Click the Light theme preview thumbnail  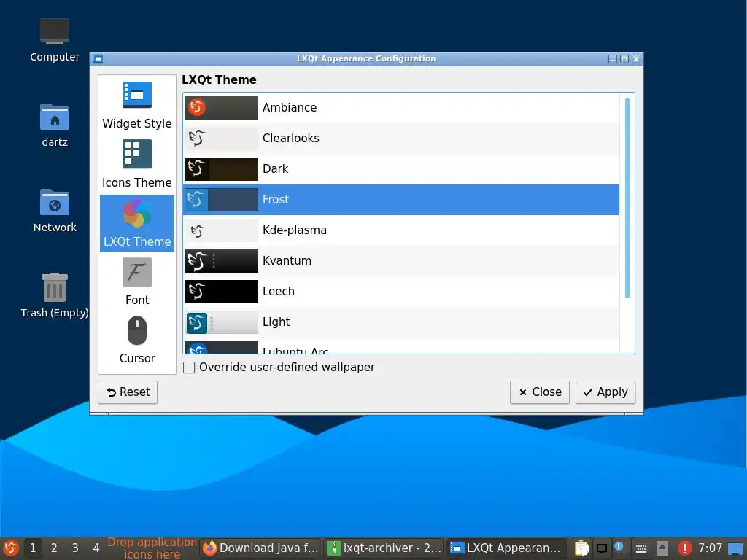pos(222,322)
